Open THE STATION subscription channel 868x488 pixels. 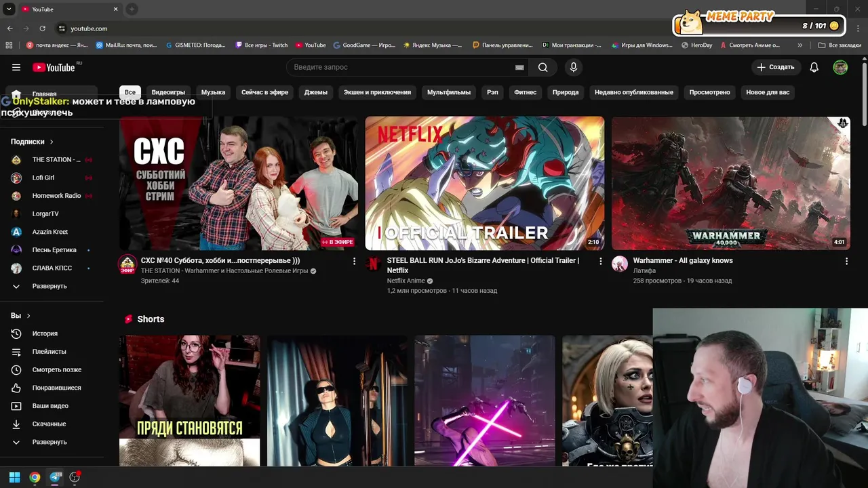[52, 159]
